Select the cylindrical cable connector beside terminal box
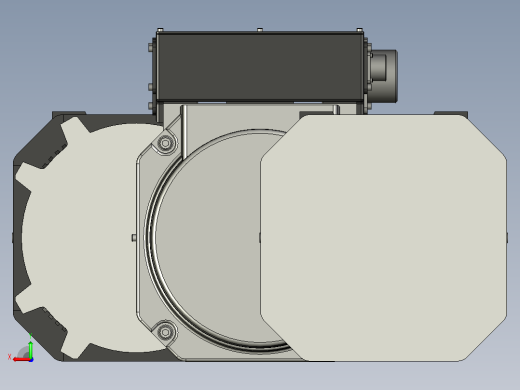 (x=384, y=76)
